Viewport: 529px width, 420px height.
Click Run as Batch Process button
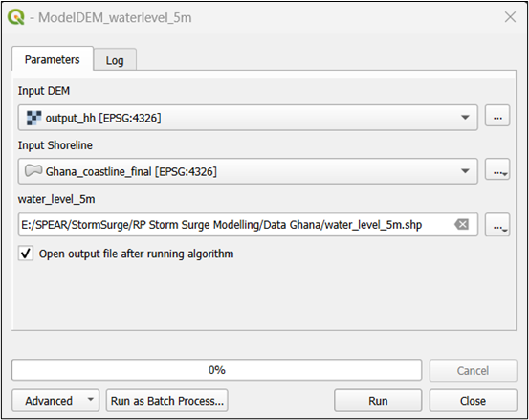coord(167,401)
